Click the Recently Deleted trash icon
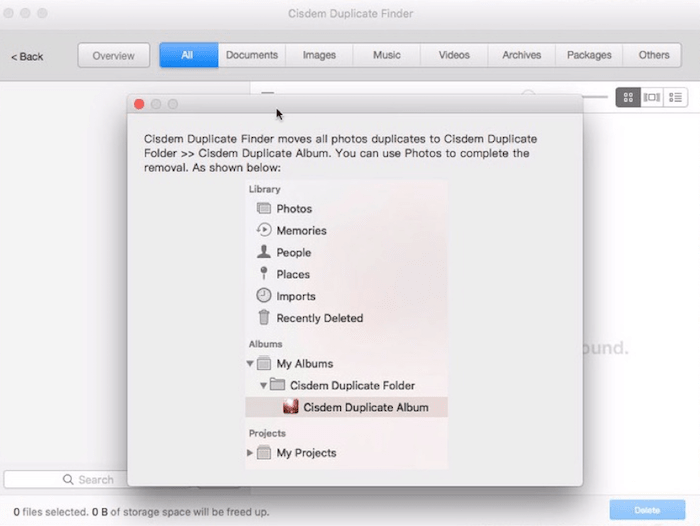 tap(264, 318)
